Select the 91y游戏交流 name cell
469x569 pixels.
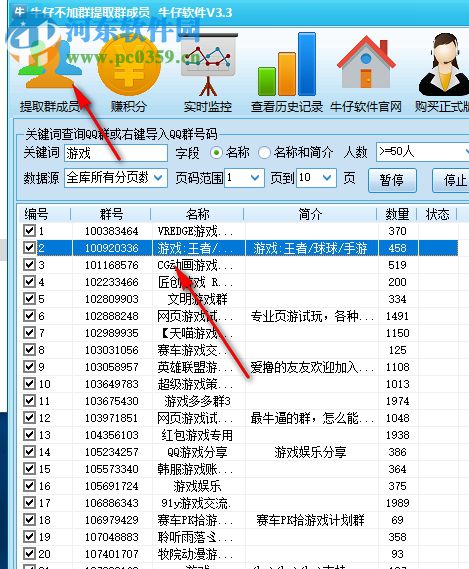coord(196,503)
